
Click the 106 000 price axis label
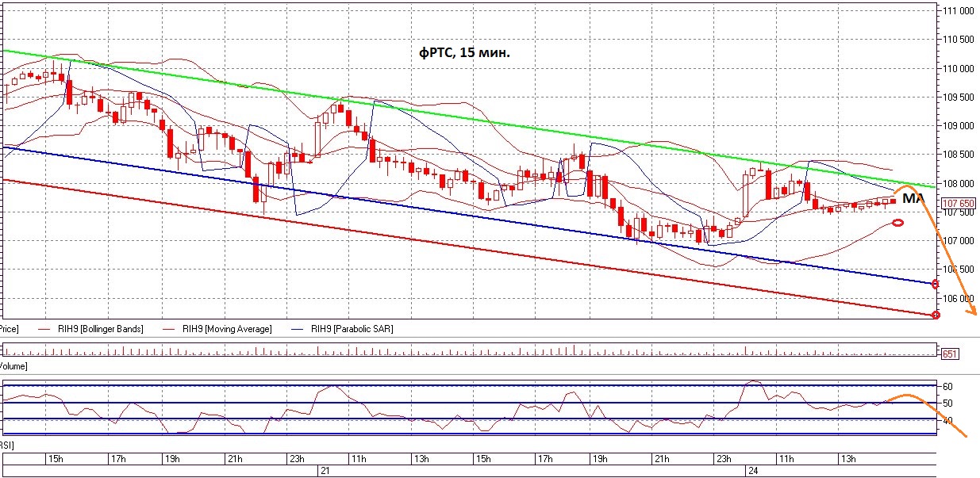point(958,298)
